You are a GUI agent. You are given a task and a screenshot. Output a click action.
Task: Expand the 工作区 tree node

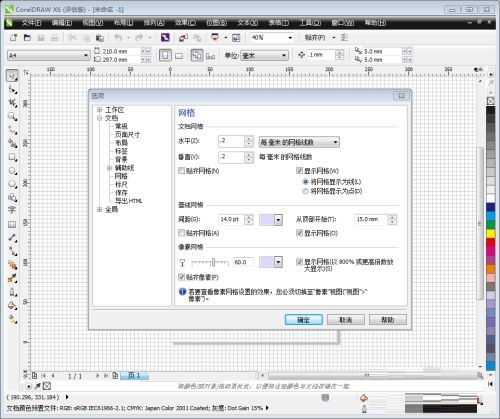pos(99,110)
